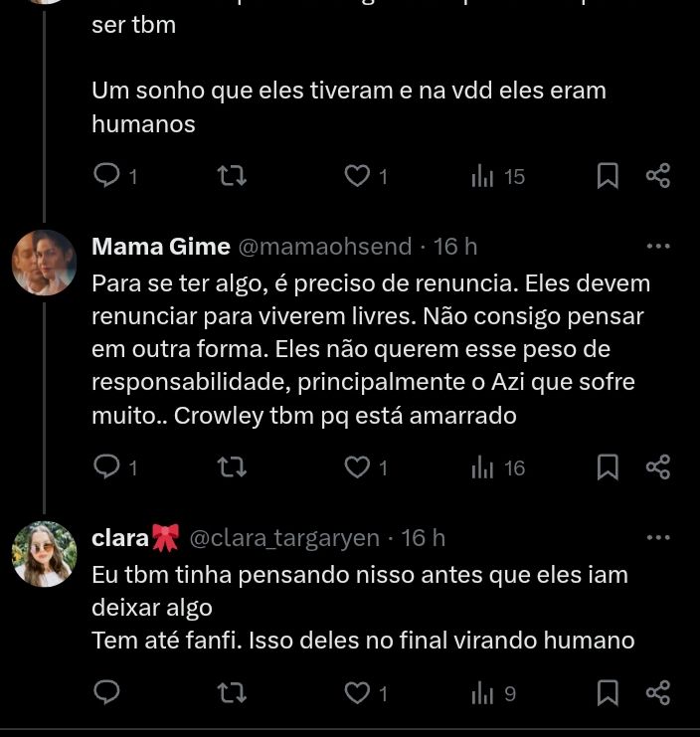Share clara's tweet
This screenshot has width=700, height=737.
coord(658,692)
